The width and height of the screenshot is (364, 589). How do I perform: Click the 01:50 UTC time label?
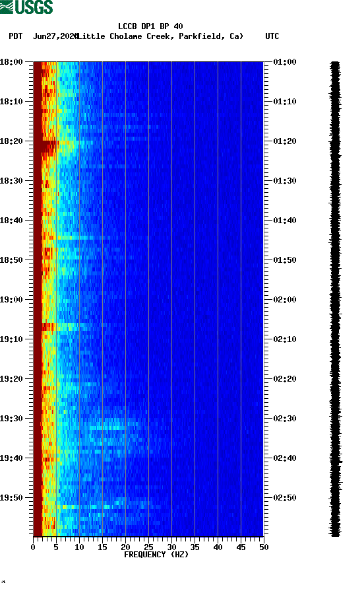coord(285,260)
